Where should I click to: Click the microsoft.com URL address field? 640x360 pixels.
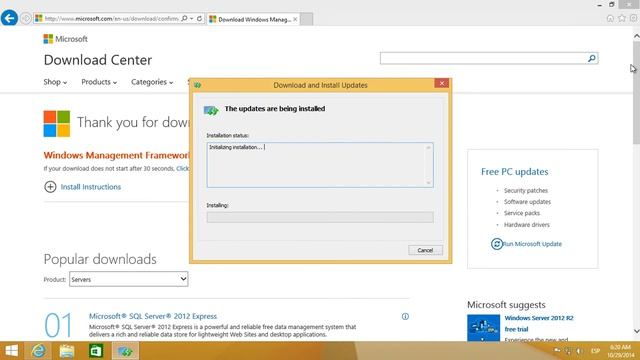[111, 18]
